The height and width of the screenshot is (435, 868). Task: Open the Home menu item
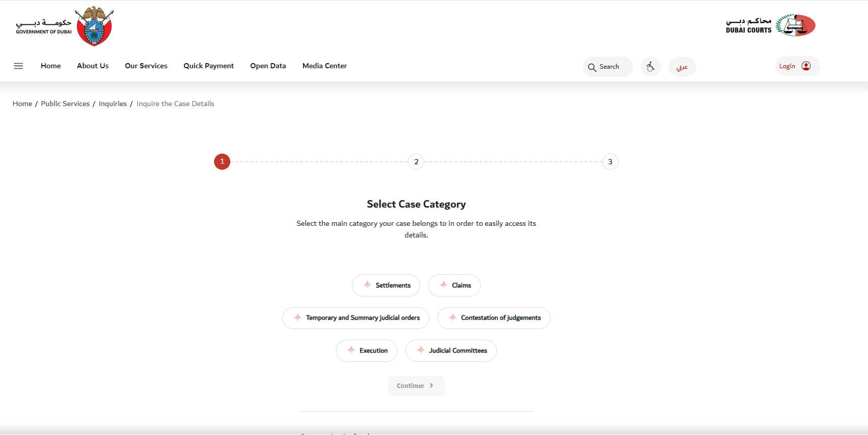tap(50, 66)
